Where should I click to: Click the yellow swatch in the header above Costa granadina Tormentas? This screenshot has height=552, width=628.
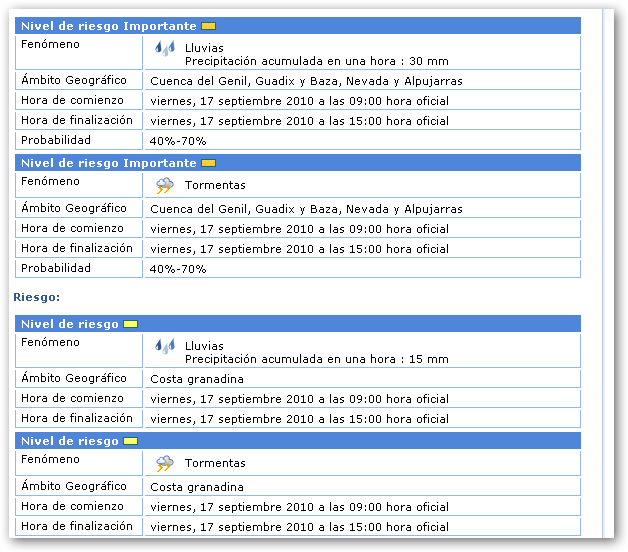pyautogui.click(x=130, y=441)
